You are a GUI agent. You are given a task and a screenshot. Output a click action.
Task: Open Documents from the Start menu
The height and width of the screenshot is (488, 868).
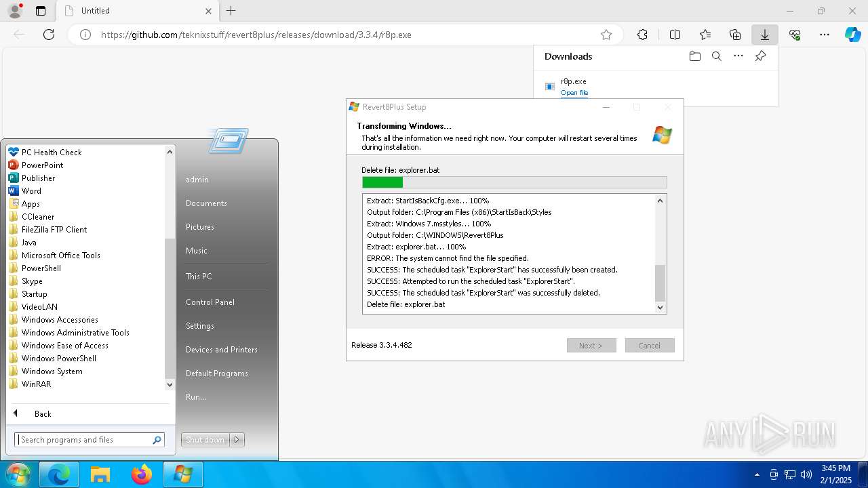point(206,203)
